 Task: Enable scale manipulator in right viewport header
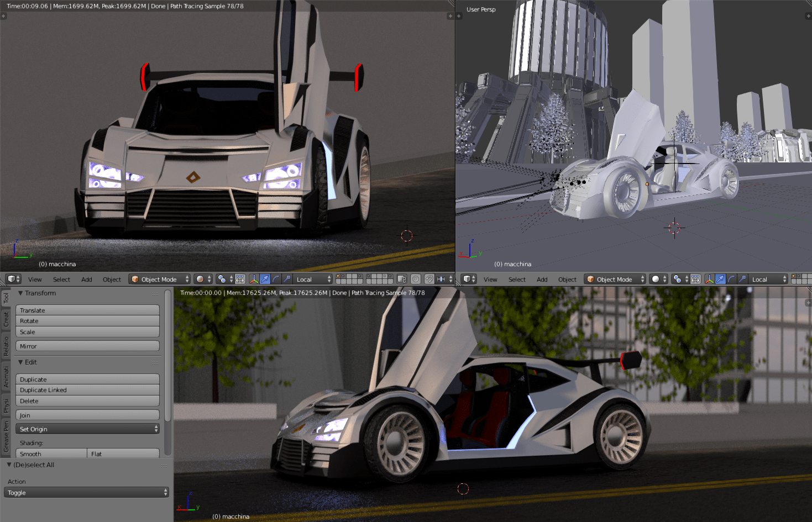pos(742,279)
